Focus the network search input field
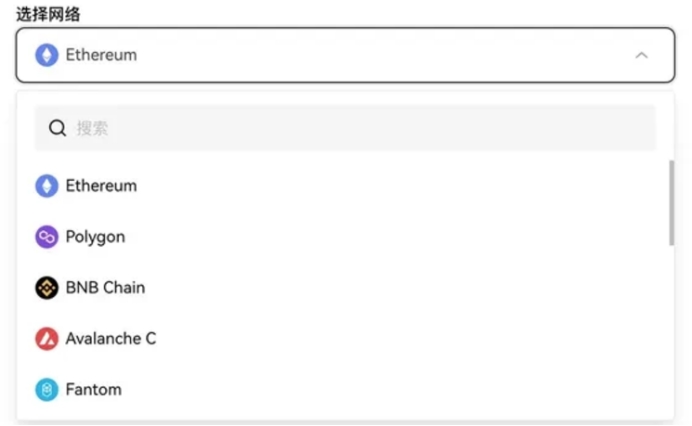 click(345, 128)
